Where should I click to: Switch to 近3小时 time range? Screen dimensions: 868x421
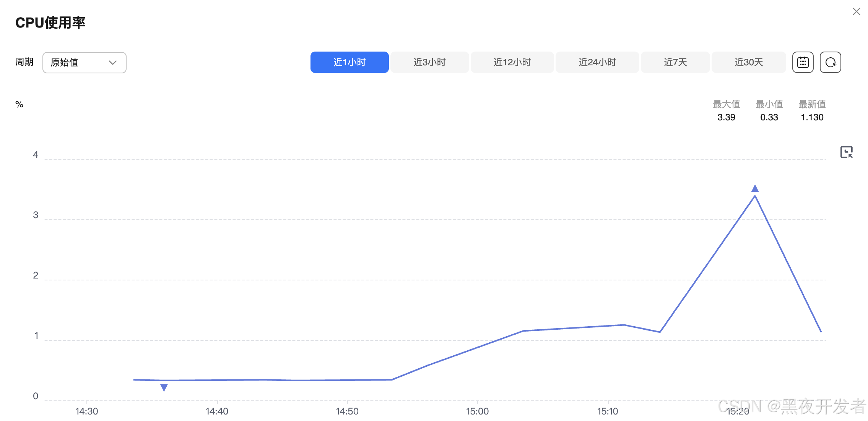[429, 62]
